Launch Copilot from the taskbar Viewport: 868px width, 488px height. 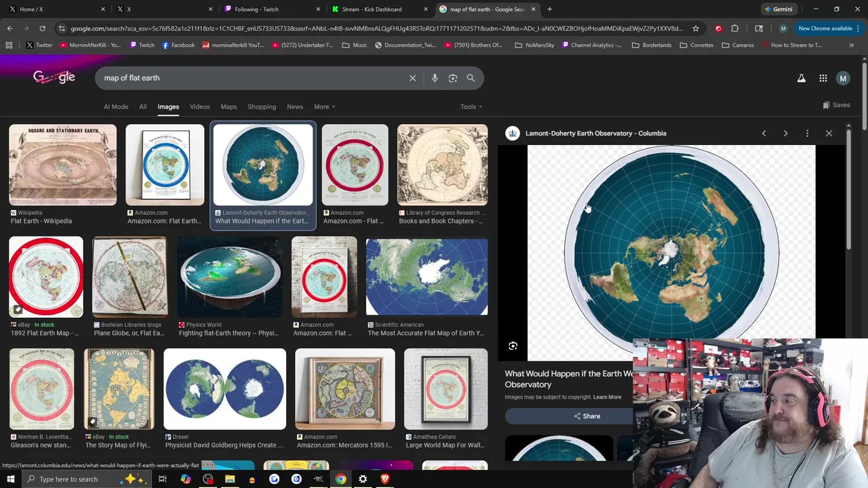(x=185, y=479)
